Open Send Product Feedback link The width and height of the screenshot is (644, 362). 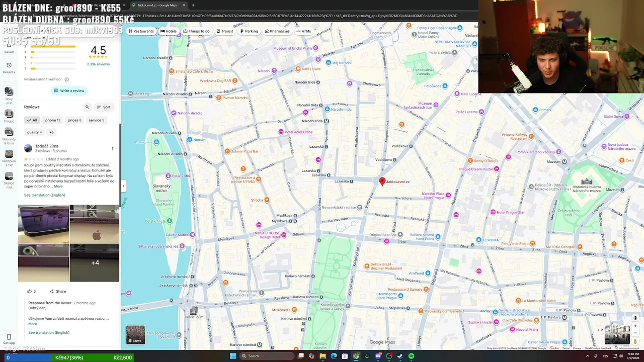point(598,348)
